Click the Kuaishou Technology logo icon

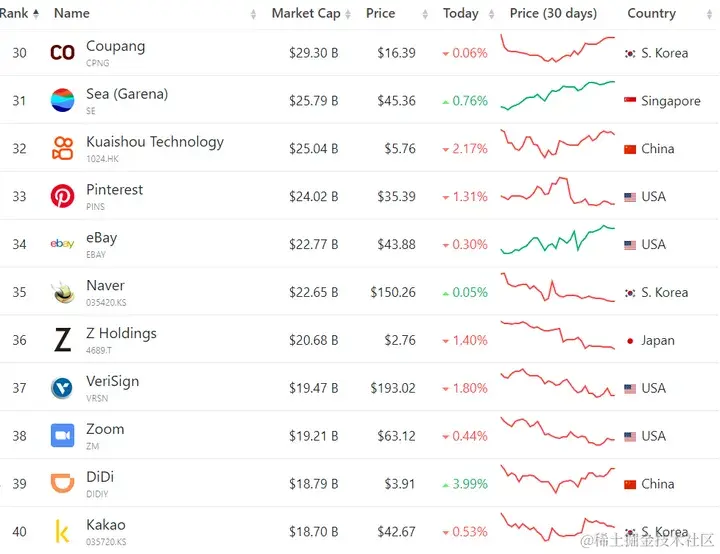62,149
